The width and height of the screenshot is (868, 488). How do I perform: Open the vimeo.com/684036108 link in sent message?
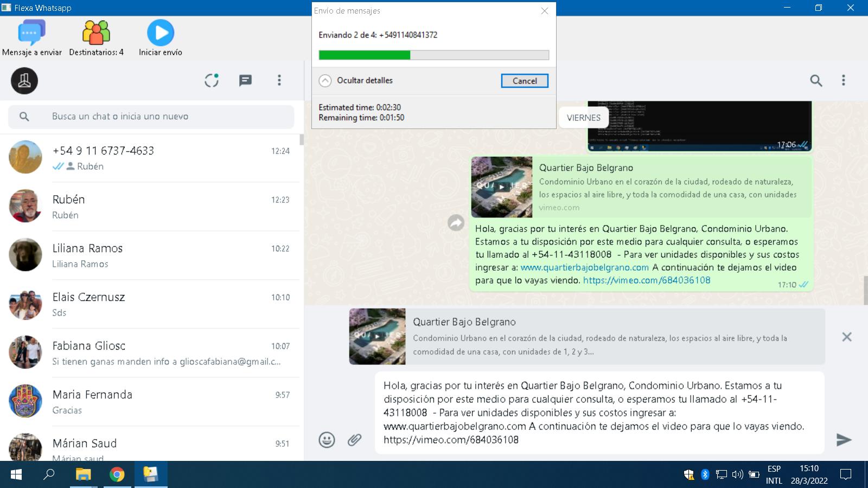(x=647, y=280)
